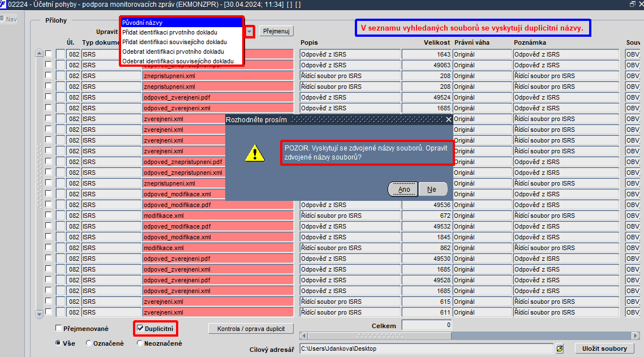Click the Uložit soubory button
644x357 pixels.
pyautogui.click(x=604, y=349)
